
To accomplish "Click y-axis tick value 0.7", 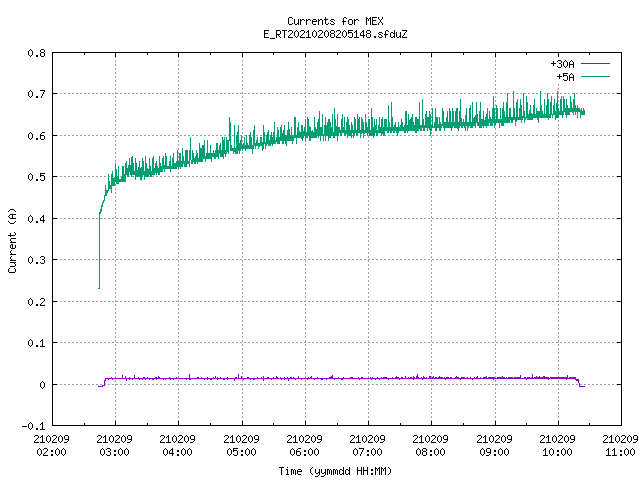I will (x=36, y=94).
